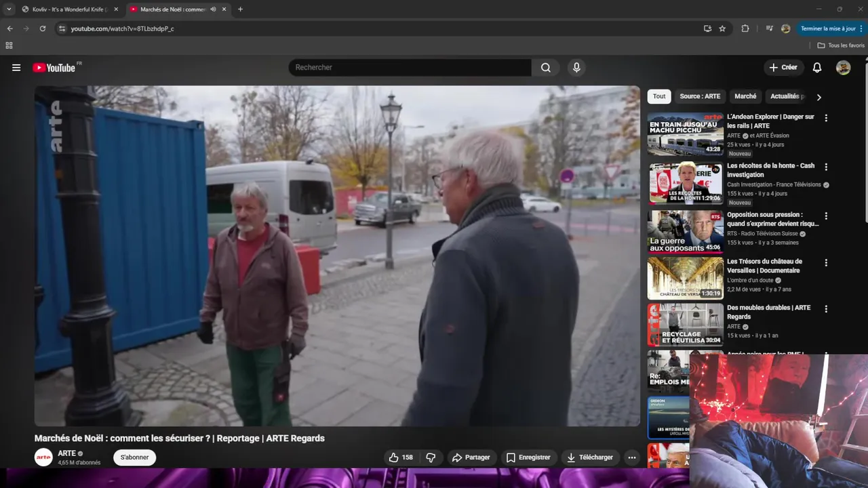Image resolution: width=868 pixels, height=488 pixels.
Task: Open a new browser tab
Action: 240,9
